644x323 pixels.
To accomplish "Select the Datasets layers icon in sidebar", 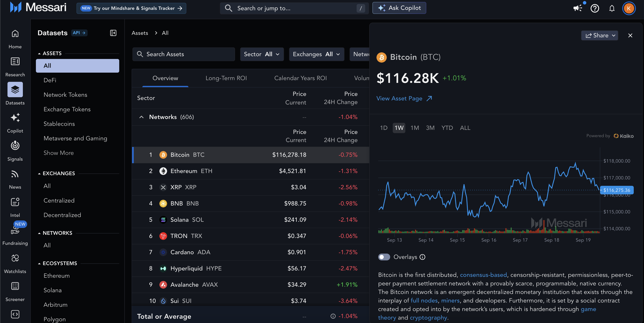I will (x=15, y=90).
